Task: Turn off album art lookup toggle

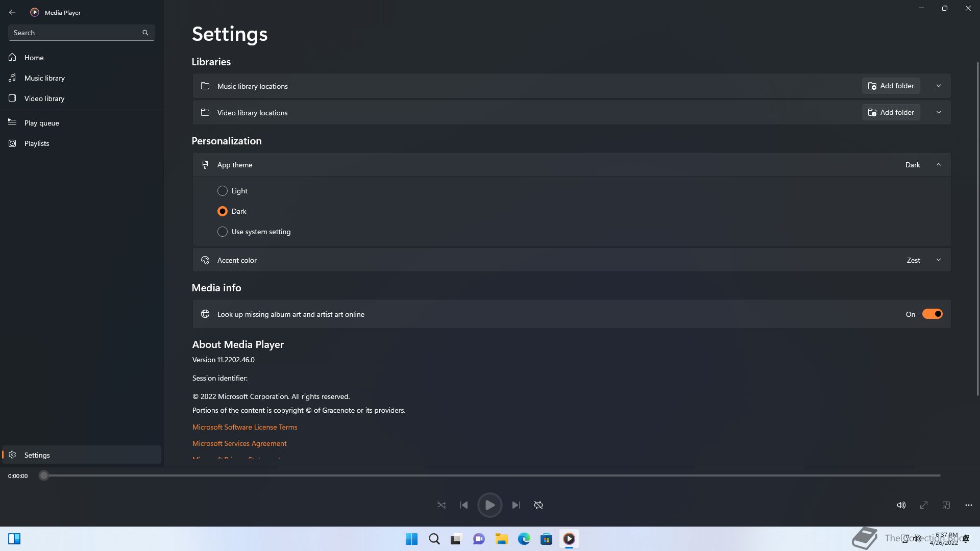Action: click(932, 314)
